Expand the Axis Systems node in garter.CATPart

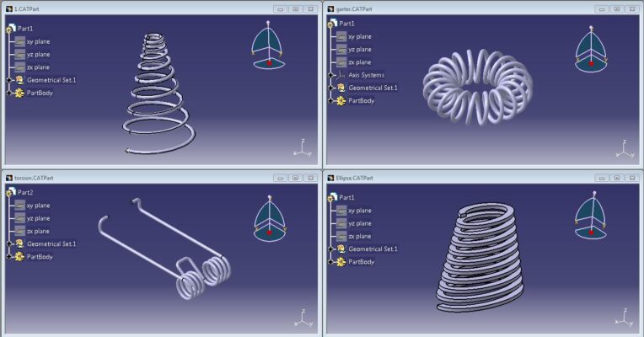(331, 75)
